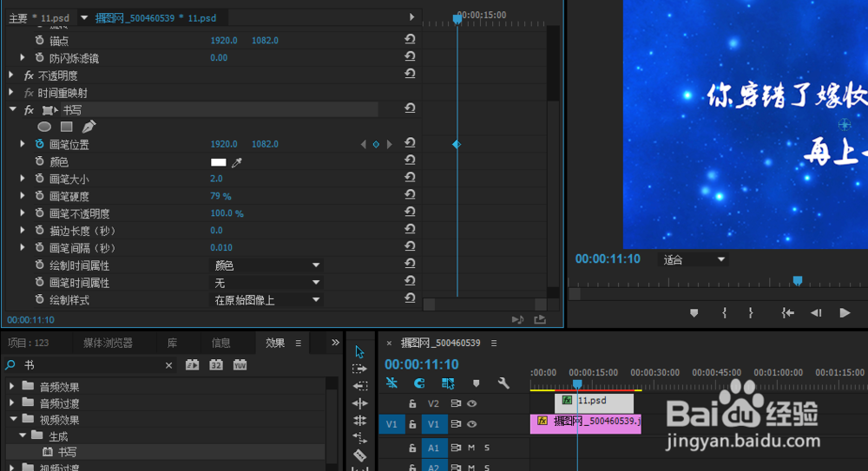
Task: Show more panel tabs chevron
Action: (335, 343)
